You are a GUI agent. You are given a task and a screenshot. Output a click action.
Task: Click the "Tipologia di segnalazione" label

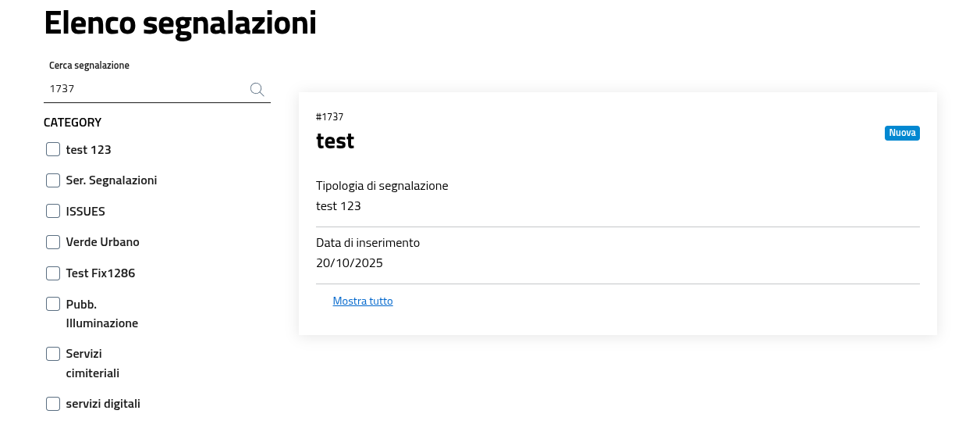click(x=382, y=186)
